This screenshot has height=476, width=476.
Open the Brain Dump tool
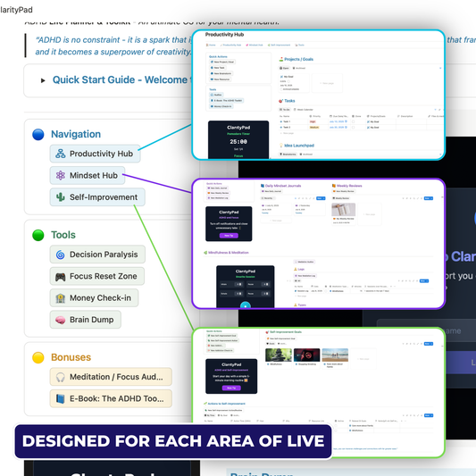tap(86, 320)
